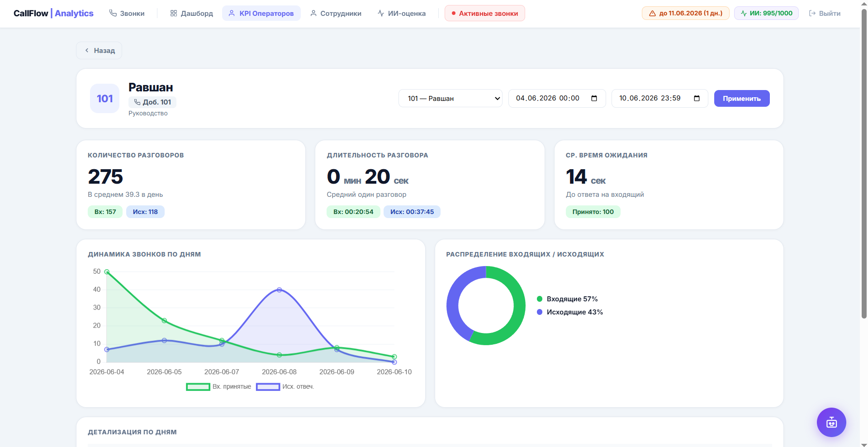Click the Применить button
This screenshot has width=868, height=447.
(x=742, y=98)
